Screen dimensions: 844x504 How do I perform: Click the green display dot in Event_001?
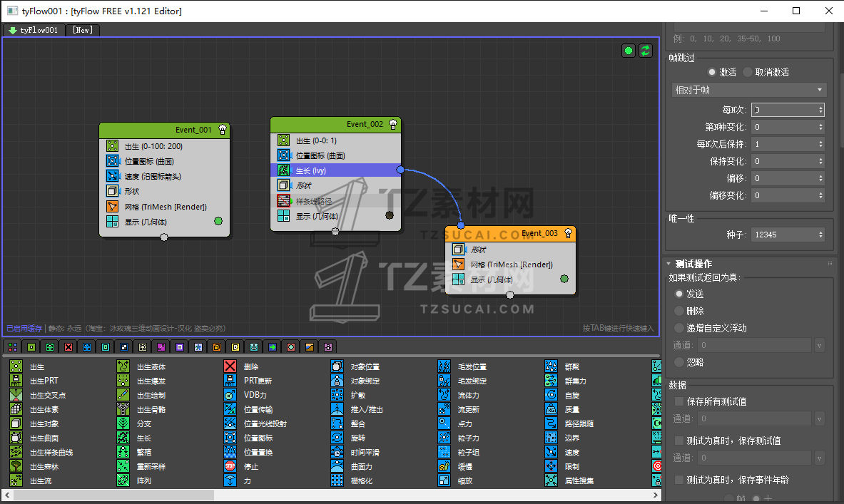(x=218, y=221)
